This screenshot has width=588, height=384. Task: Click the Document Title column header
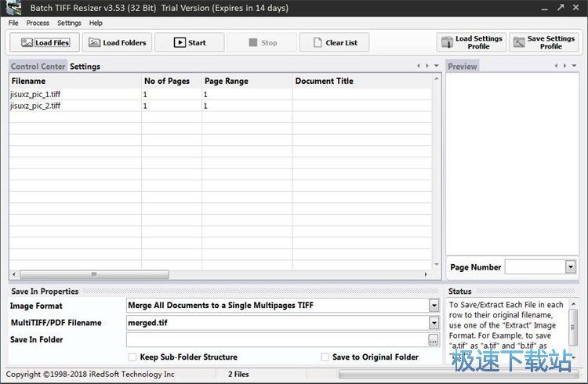click(324, 81)
